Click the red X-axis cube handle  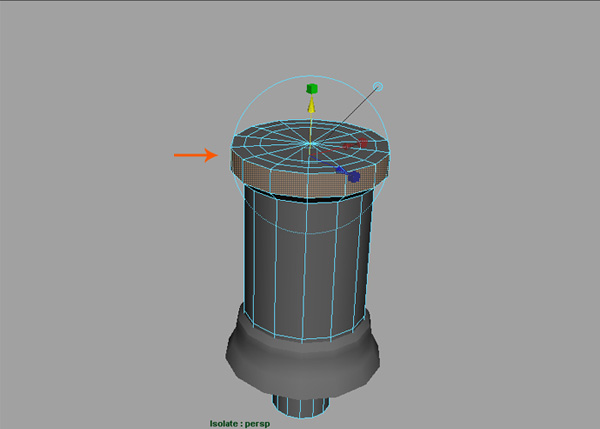[x=364, y=144]
